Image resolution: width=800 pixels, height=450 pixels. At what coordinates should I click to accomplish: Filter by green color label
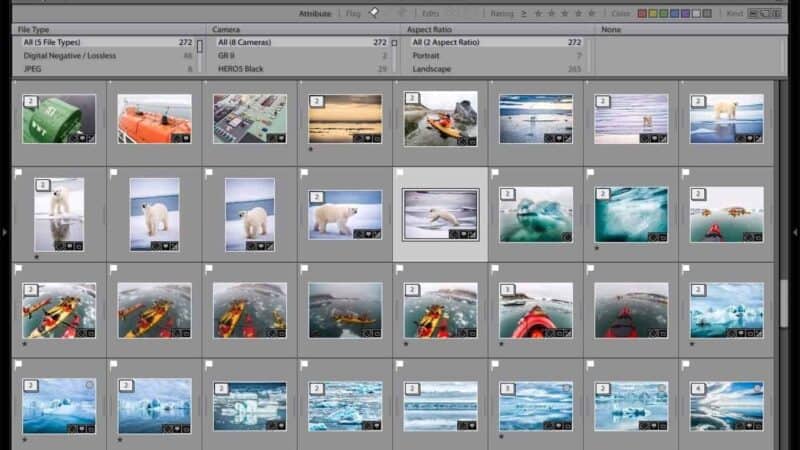pos(663,13)
